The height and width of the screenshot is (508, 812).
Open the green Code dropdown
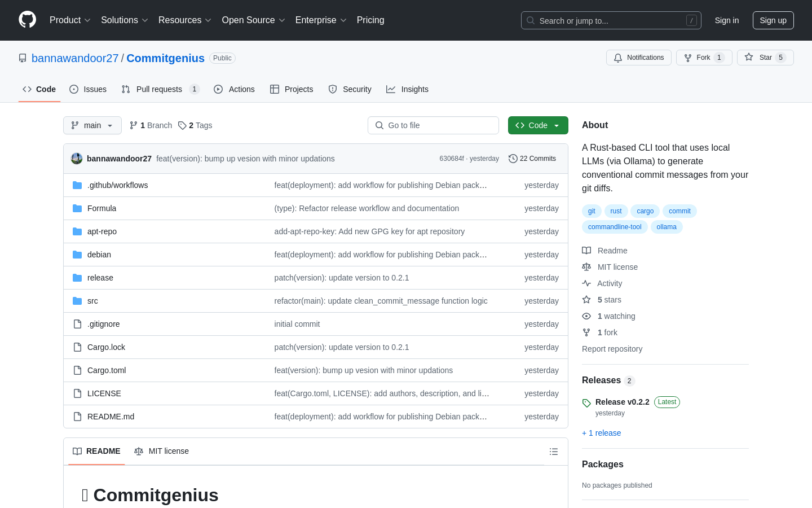(538, 125)
